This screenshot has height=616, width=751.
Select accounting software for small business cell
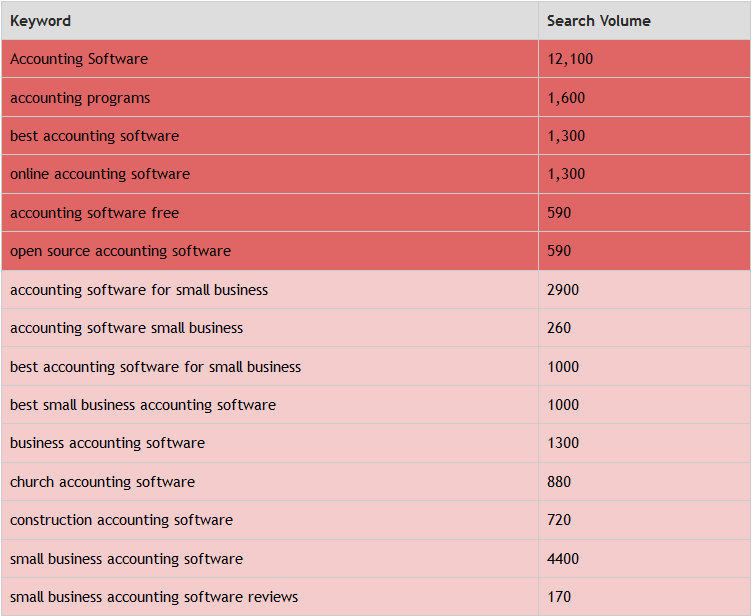[x=270, y=290]
